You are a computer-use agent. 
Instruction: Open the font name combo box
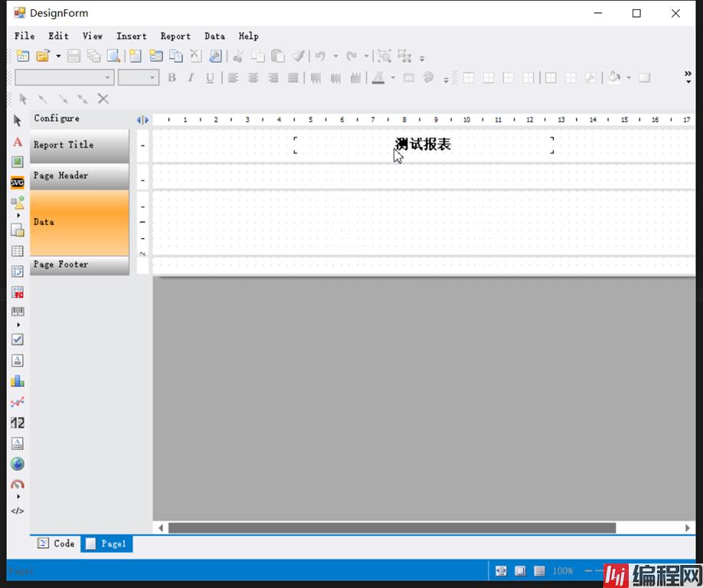coord(64,77)
